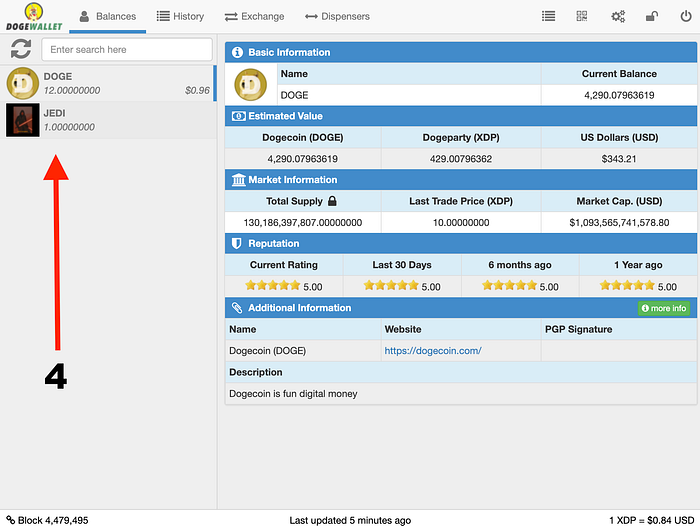Click the DogeWallet logo
The height and width of the screenshot is (526, 700).
(x=34, y=17)
